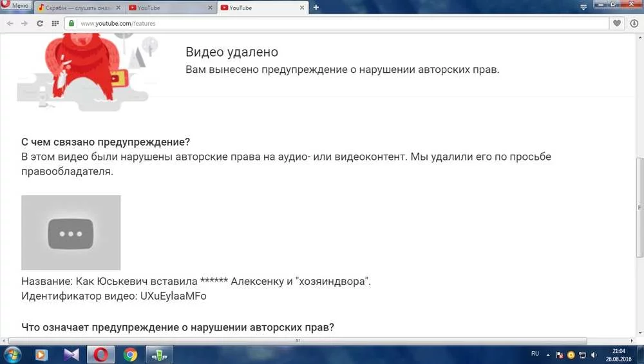The width and height of the screenshot is (644, 364).
Task: Open the media player taskbar icon
Action: [x=41, y=354]
